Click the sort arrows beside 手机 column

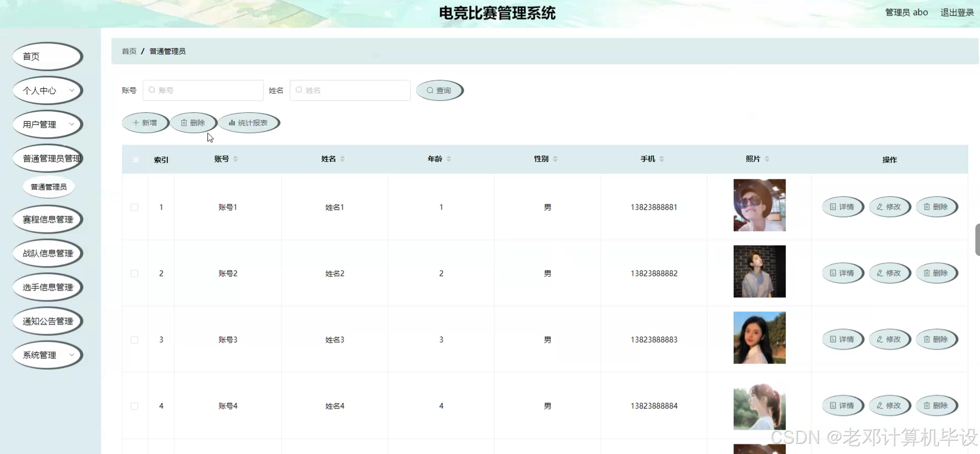662,159
